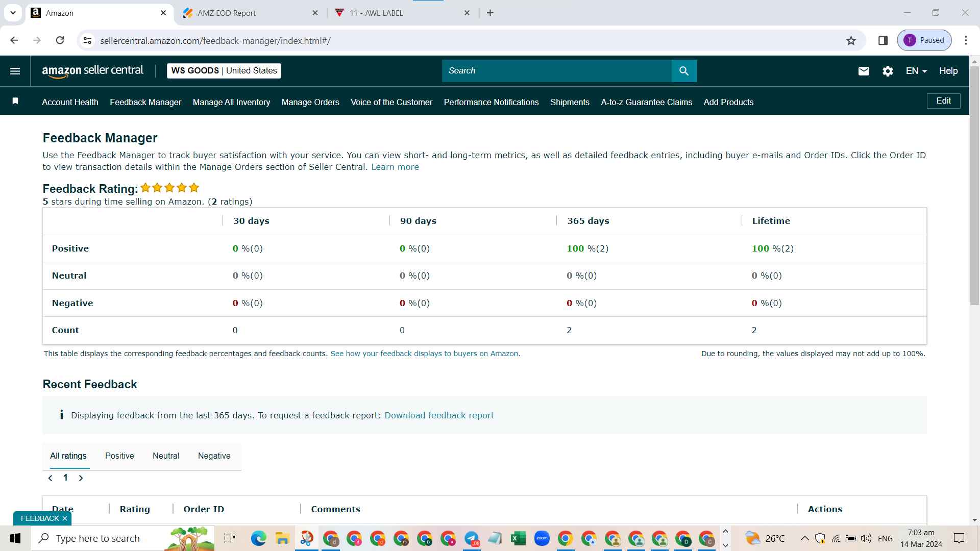Click the bookmark flag icon in navigation bar
980x551 pixels.
tap(15, 101)
